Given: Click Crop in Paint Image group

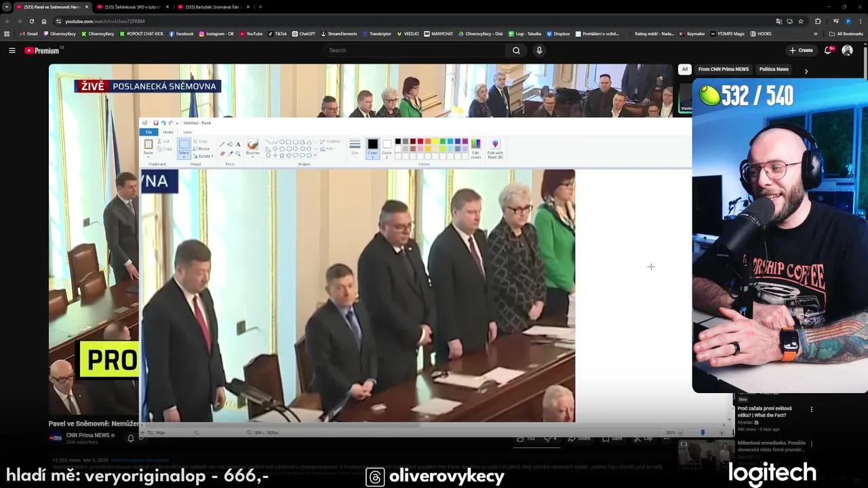Looking at the screenshot, I should tap(201, 141).
